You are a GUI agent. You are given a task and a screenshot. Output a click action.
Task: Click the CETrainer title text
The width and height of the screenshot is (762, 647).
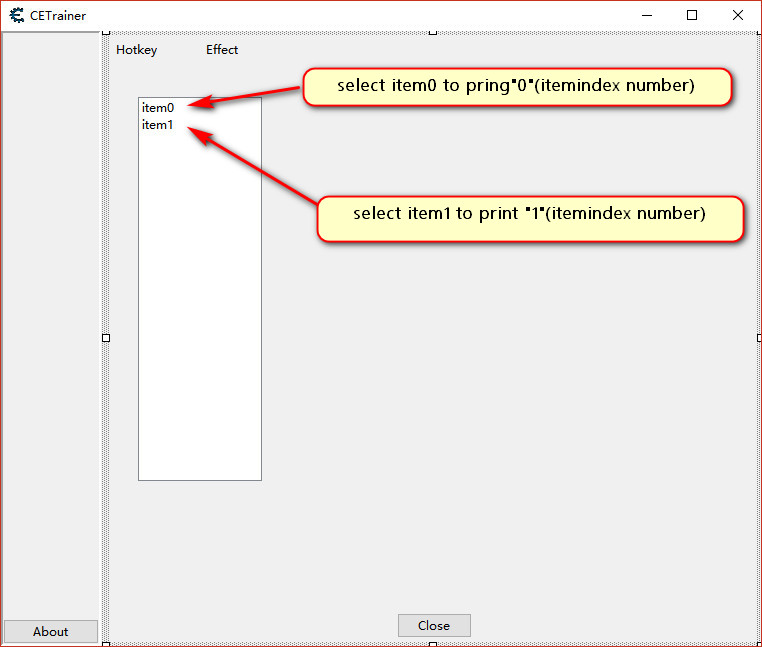(x=58, y=16)
